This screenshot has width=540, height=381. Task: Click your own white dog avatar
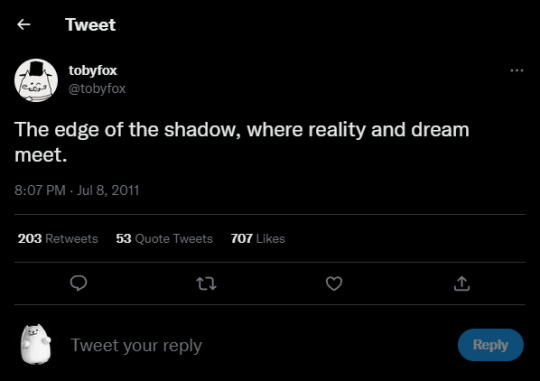36,344
